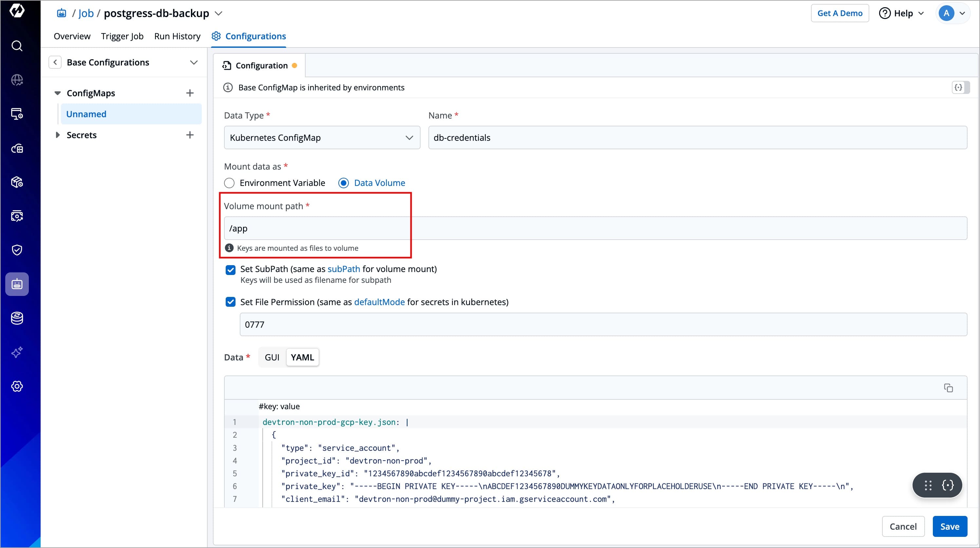
Task: Add a new Secret with plus icon
Action: coord(190,135)
